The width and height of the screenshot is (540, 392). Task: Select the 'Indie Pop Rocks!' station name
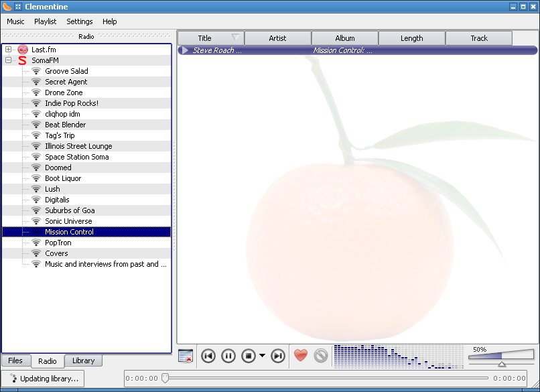(x=72, y=103)
